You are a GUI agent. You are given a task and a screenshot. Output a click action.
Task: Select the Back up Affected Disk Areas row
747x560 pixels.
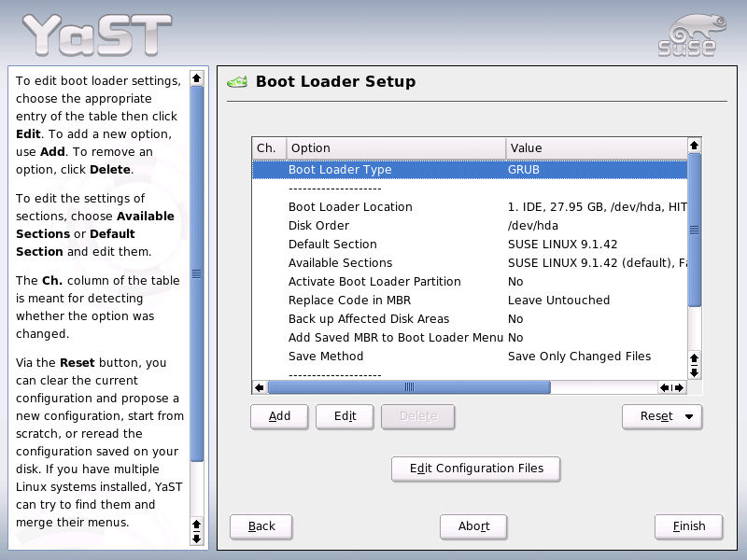[x=470, y=319]
